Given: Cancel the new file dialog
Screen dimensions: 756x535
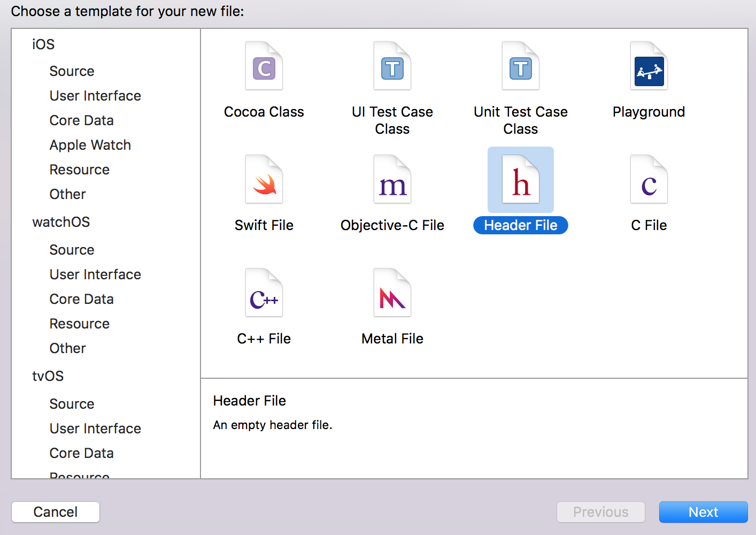Looking at the screenshot, I should point(56,512).
